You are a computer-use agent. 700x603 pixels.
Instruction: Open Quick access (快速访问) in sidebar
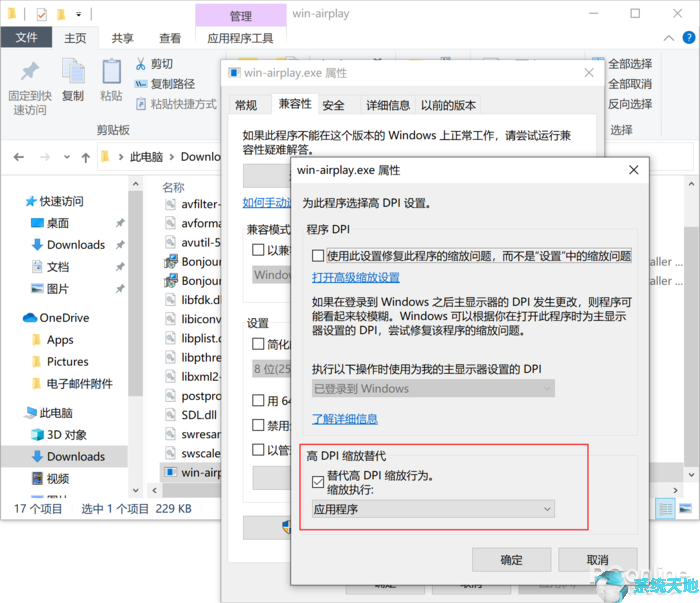coord(54,202)
